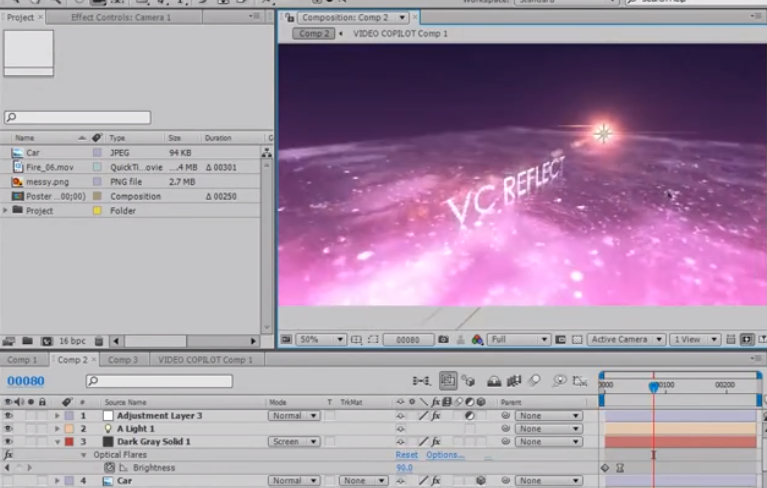Click the Fast Previews icon in viewer

[747, 339]
